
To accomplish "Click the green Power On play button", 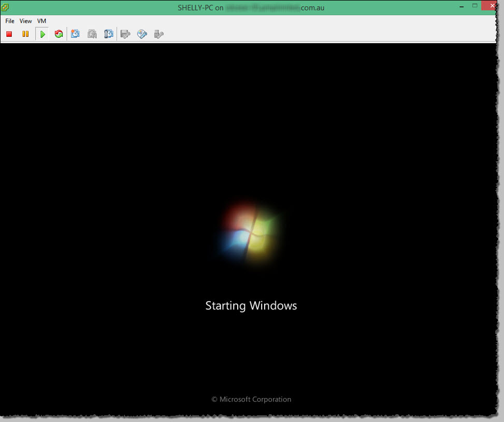I will [x=42, y=34].
